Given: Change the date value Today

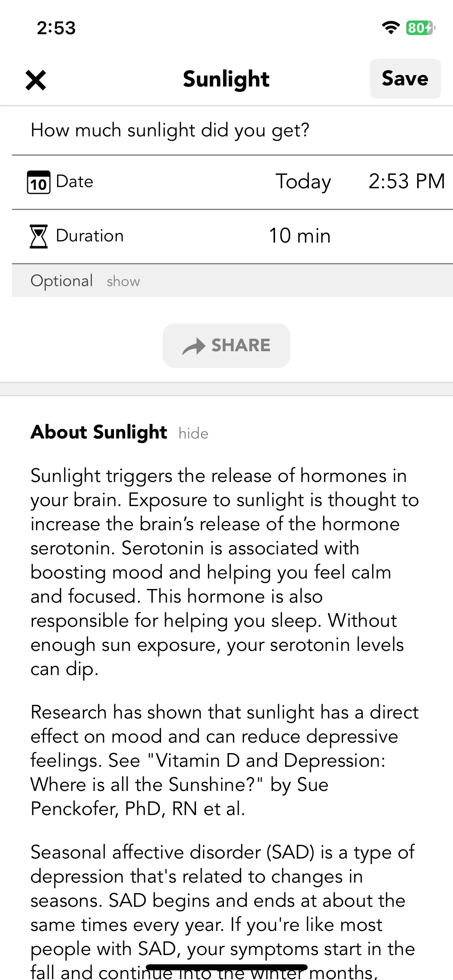Looking at the screenshot, I should tap(303, 182).
